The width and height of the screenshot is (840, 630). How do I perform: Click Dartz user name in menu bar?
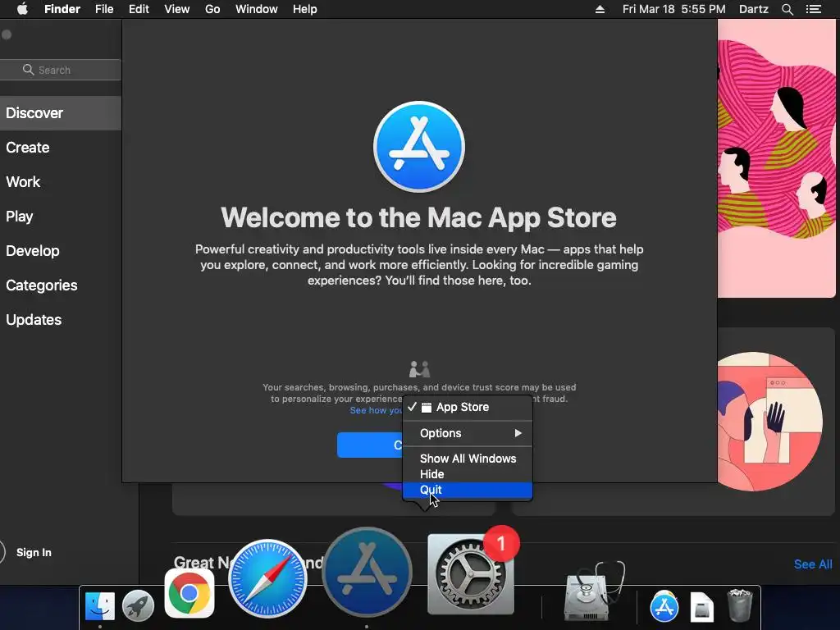tap(753, 9)
